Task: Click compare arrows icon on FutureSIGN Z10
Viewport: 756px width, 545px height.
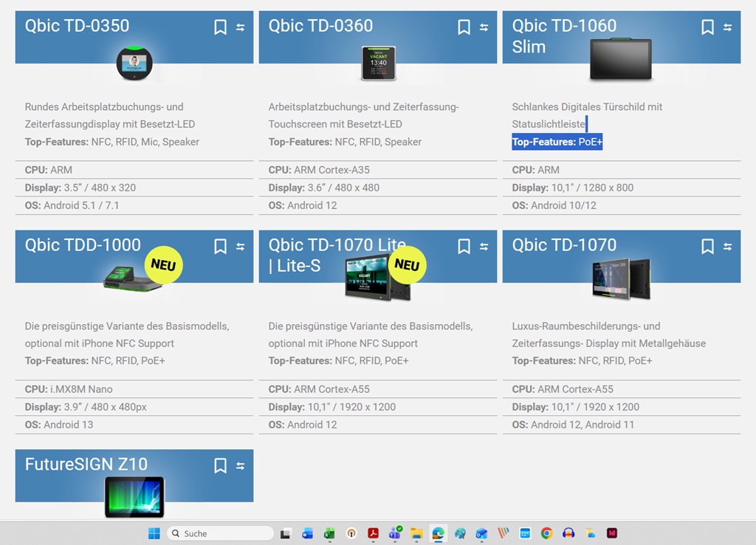Action: (240, 466)
